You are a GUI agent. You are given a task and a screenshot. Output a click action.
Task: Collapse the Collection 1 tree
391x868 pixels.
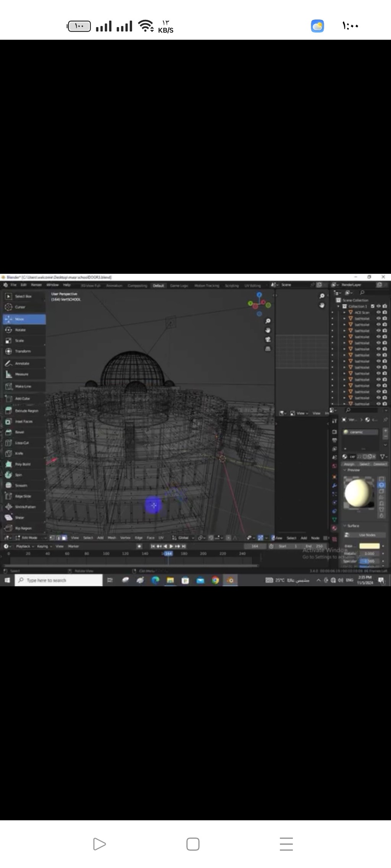click(338, 306)
